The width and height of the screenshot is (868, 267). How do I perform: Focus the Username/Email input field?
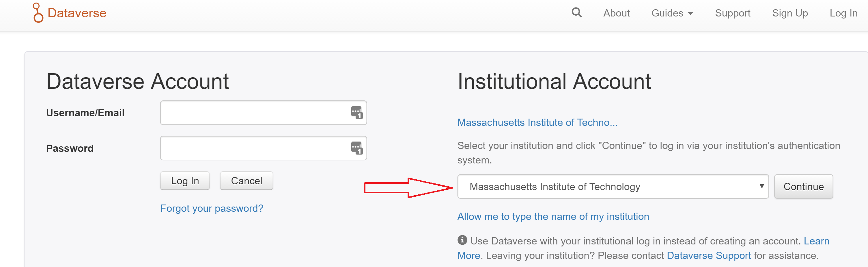264,113
